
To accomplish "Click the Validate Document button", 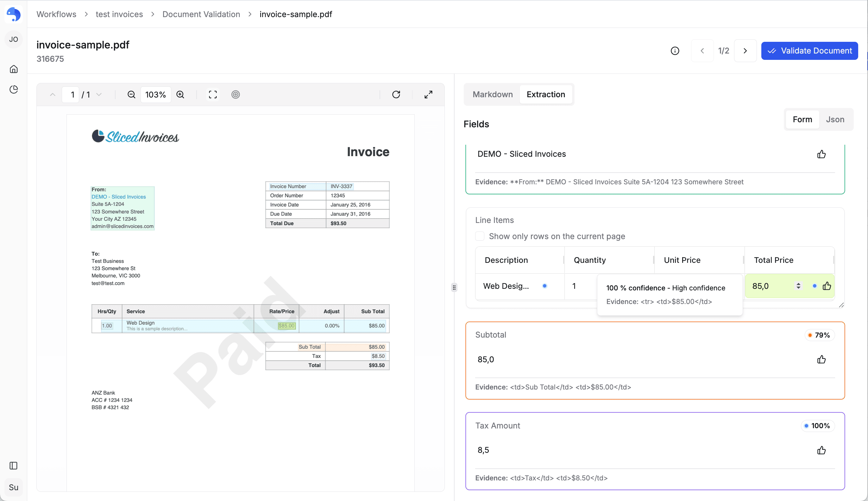I will (x=809, y=51).
